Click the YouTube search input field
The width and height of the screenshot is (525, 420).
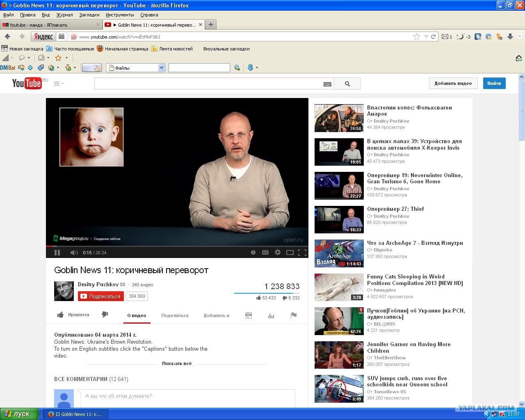point(208,83)
